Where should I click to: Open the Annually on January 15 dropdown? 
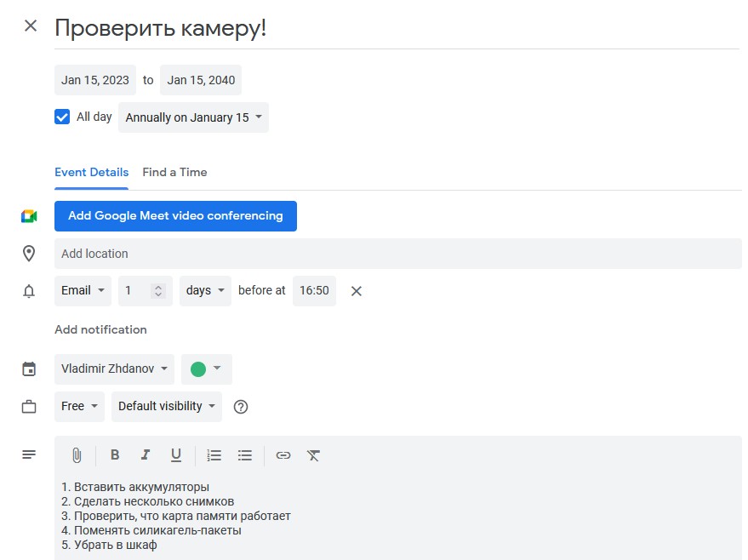[194, 117]
